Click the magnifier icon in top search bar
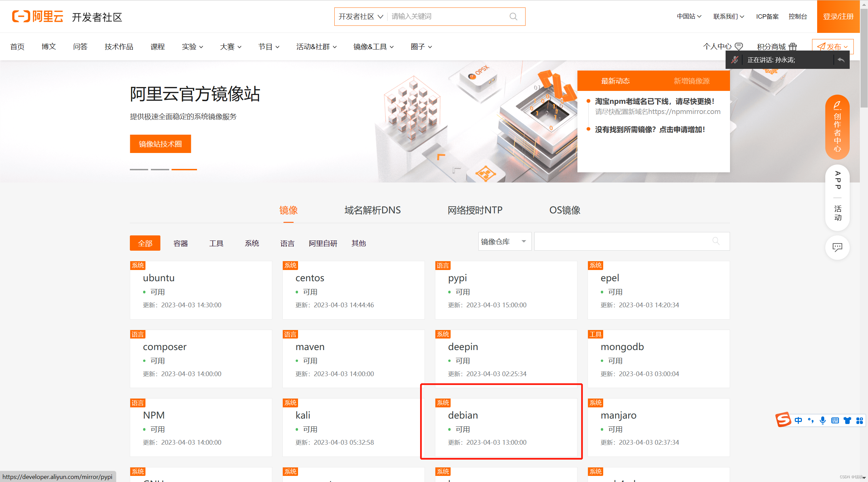Image resolution: width=868 pixels, height=482 pixels. pos(513,16)
